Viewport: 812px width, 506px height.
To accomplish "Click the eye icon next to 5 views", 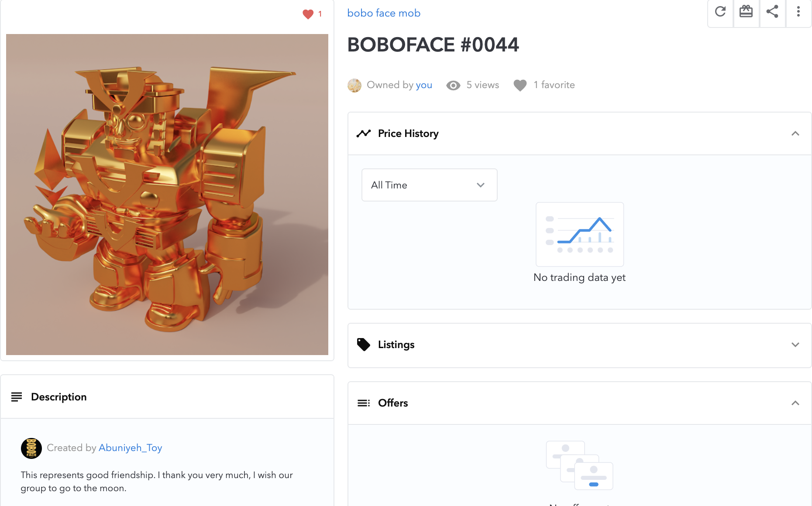I will (x=453, y=85).
